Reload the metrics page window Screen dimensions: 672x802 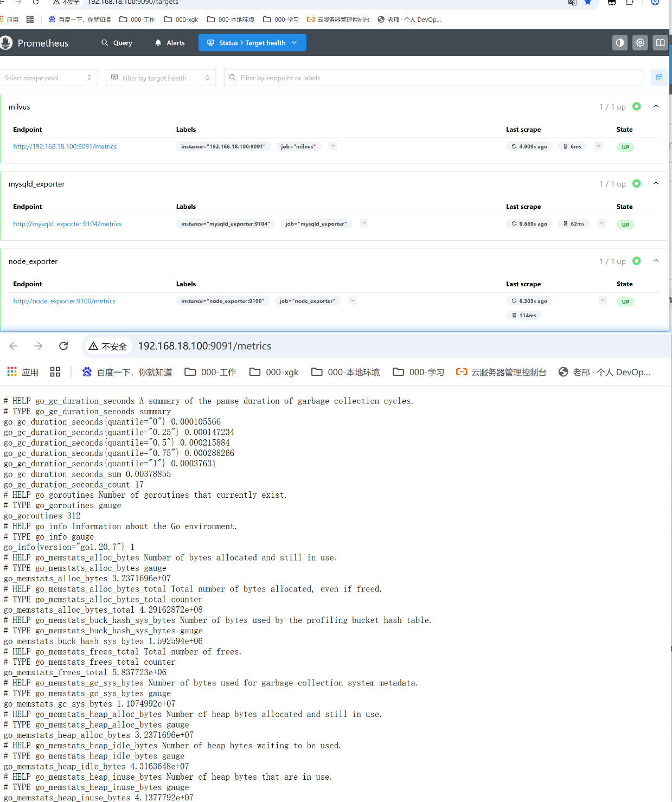coord(63,346)
